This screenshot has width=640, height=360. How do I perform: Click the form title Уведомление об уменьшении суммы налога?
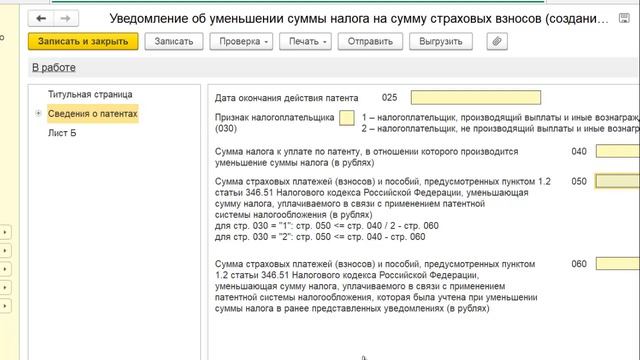[358, 18]
